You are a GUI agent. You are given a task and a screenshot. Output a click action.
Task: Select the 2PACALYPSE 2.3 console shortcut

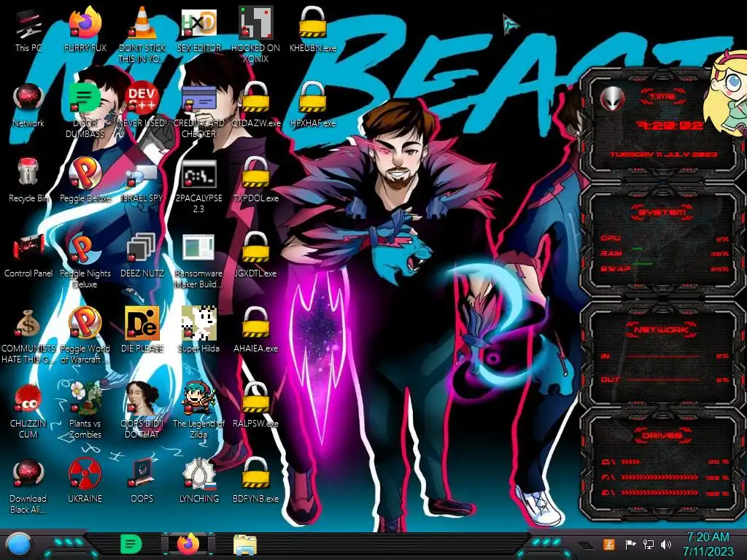[198, 186]
